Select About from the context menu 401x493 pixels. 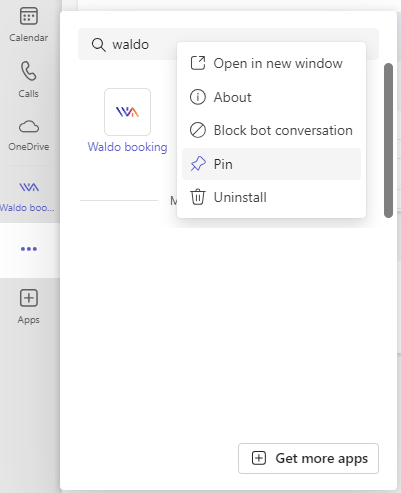tap(271, 97)
